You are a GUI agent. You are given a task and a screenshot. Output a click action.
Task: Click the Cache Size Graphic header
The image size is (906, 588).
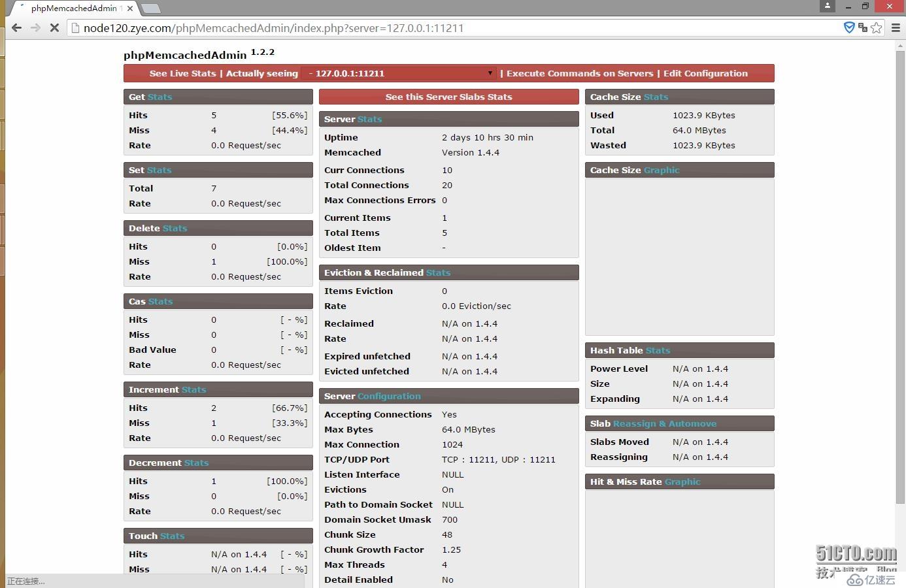click(x=680, y=170)
